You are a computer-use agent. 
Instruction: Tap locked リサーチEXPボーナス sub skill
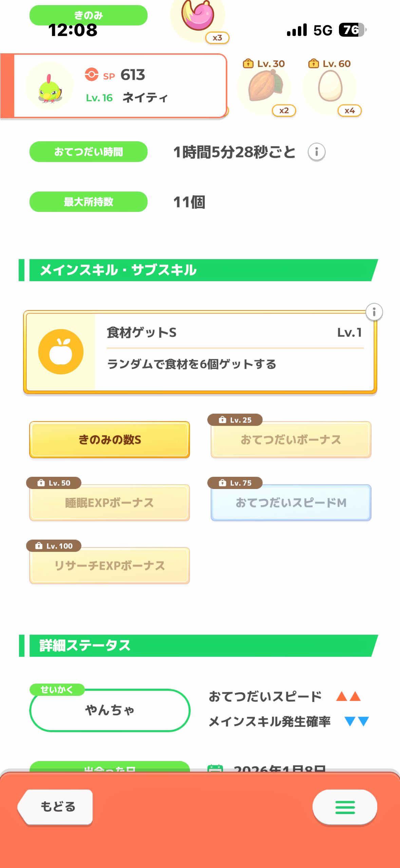pyautogui.click(x=110, y=565)
